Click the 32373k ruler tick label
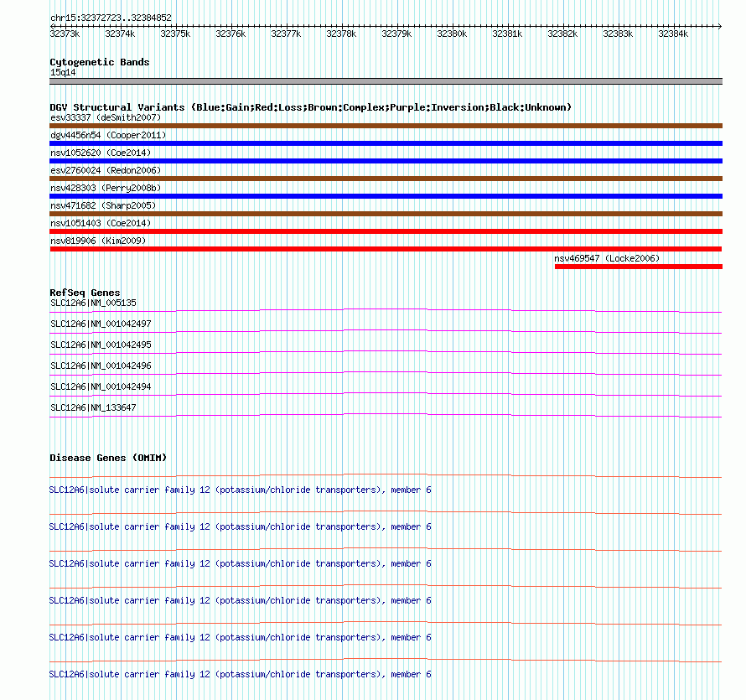Image resolution: width=746 pixels, height=700 pixels. point(65,34)
